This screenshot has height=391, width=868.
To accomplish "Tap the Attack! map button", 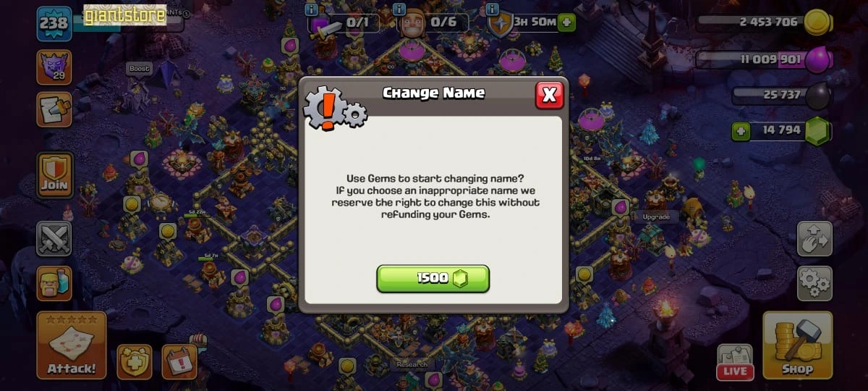I will coord(72,345).
